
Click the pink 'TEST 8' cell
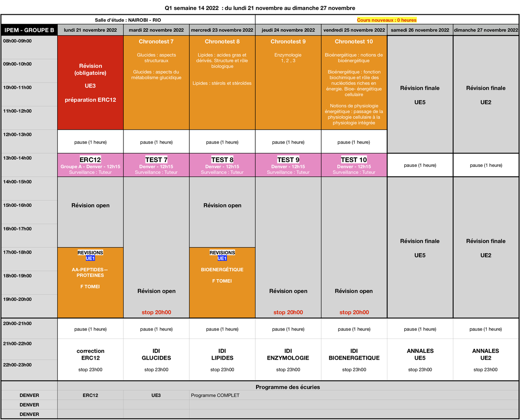pos(222,165)
